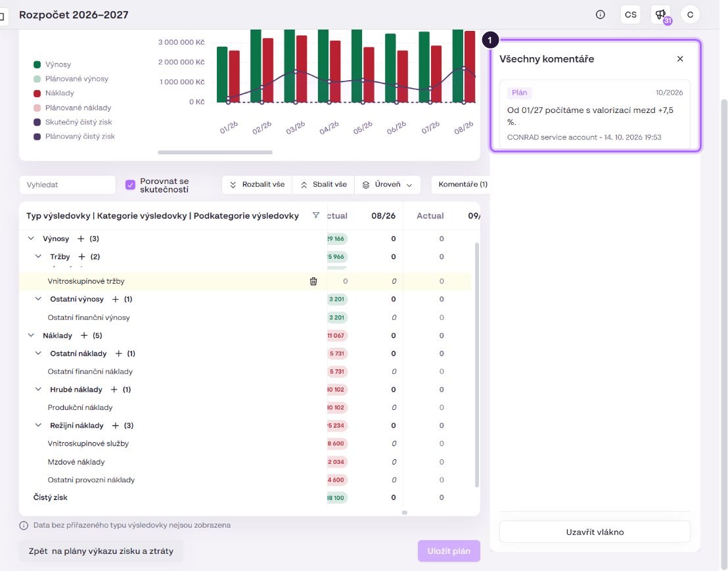Click the table vertical scrollbar
The height and width of the screenshot is (571, 728).
point(477,365)
